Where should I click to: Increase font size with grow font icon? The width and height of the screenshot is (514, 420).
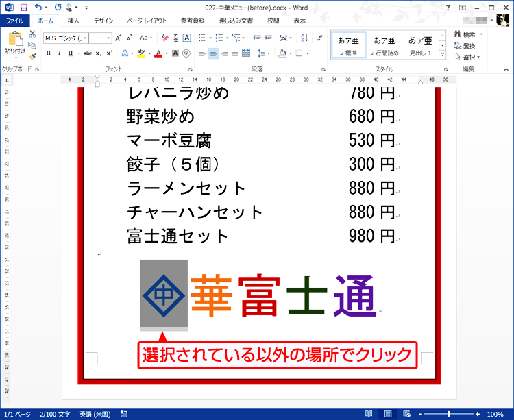[118, 38]
